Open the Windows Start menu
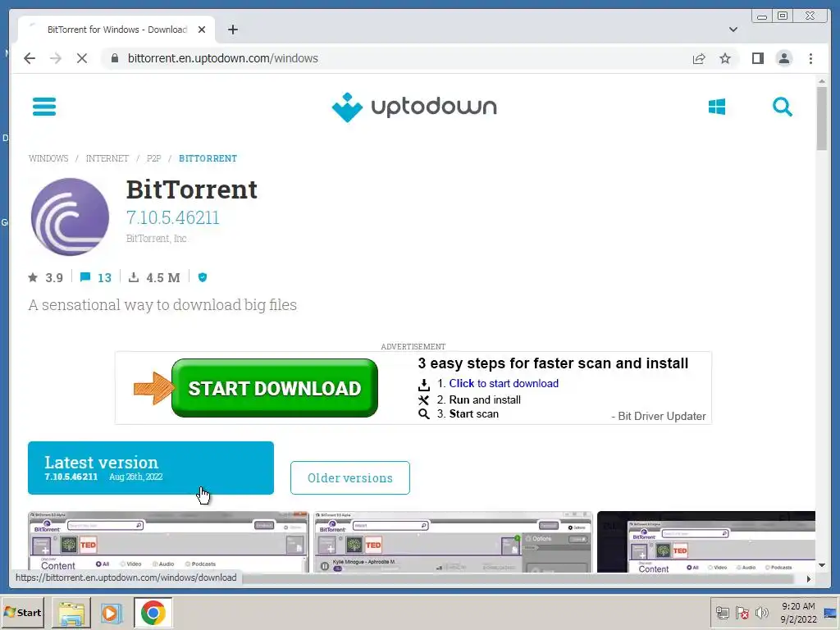The height and width of the screenshot is (630, 840). tap(22, 612)
